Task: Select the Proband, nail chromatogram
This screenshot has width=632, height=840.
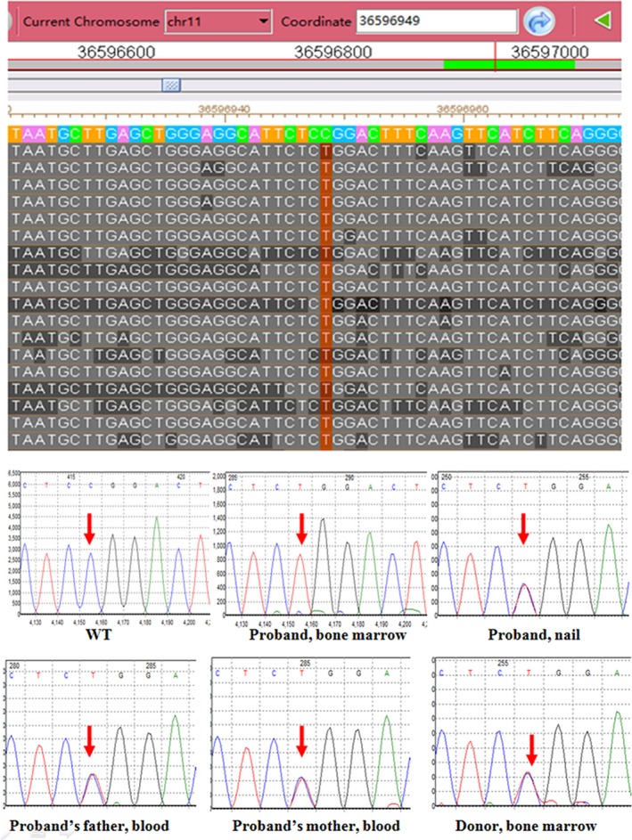Action: coord(530,545)
